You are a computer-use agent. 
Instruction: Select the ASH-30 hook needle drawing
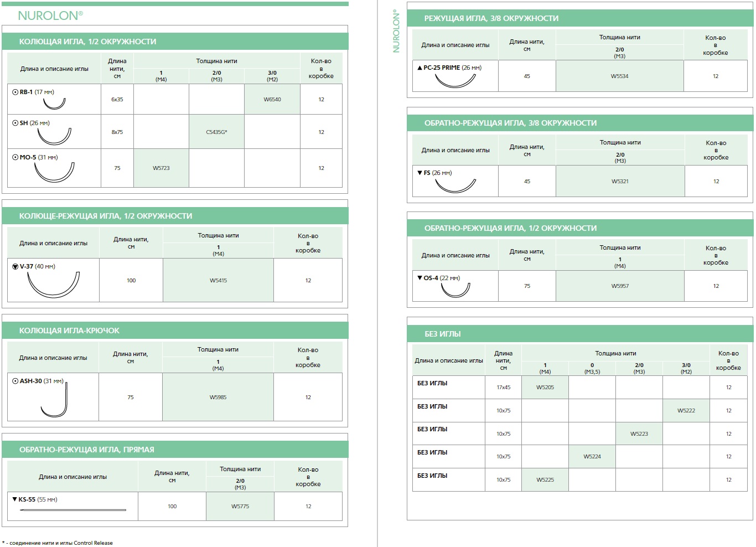[x=55, y=400]
